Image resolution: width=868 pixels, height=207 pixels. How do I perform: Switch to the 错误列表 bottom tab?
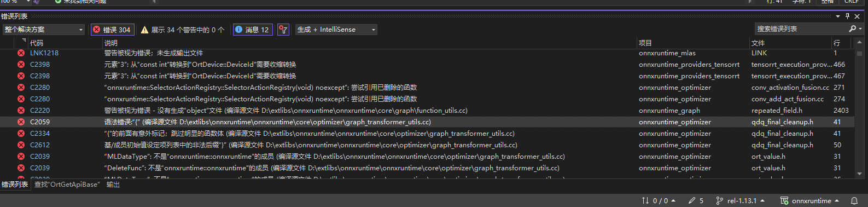point(15,185)
